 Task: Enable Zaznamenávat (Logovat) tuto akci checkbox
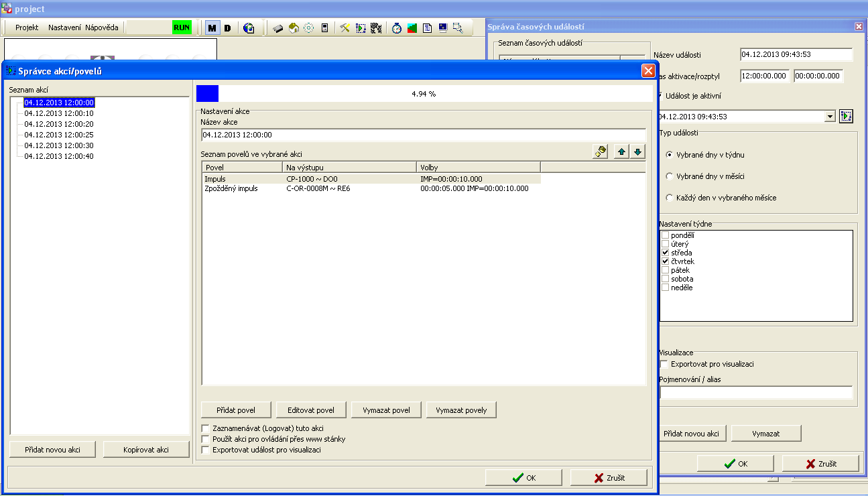tap(206, 428)
